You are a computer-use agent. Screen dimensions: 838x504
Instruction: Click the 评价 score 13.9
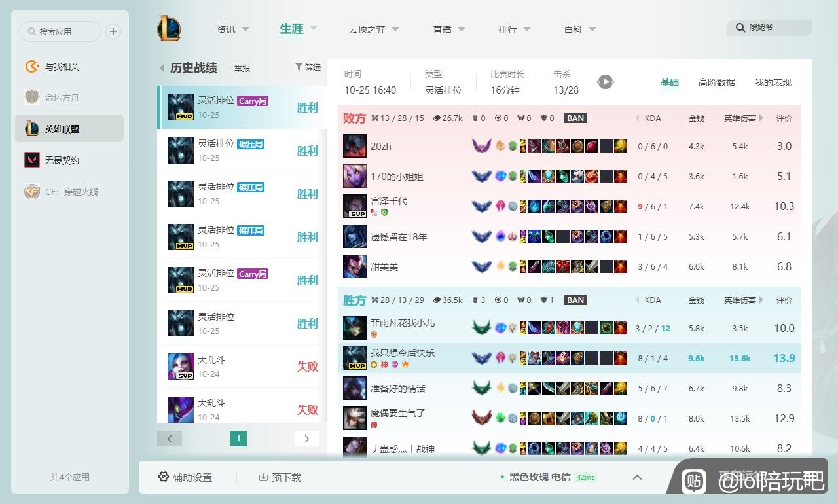(784, 358)
